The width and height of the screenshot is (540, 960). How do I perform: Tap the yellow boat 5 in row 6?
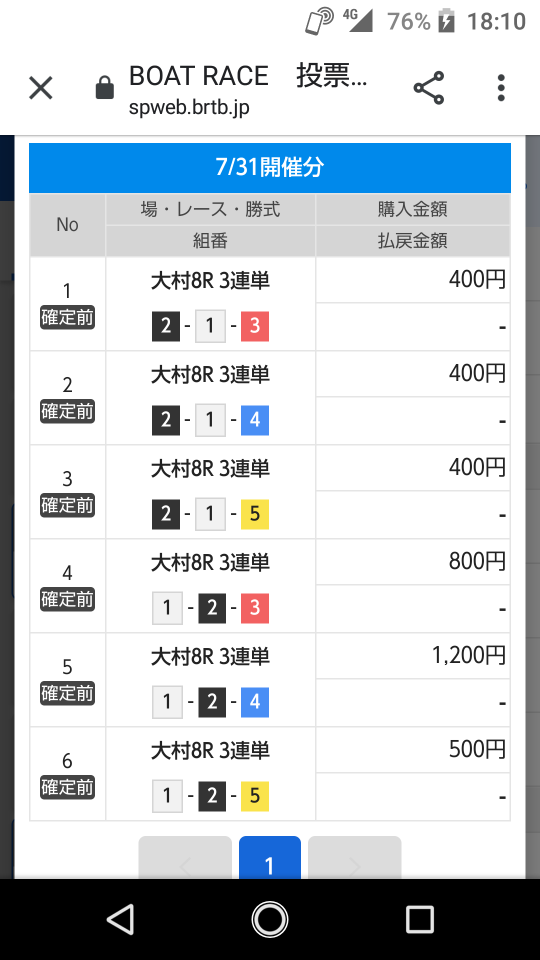click(255, 796)
